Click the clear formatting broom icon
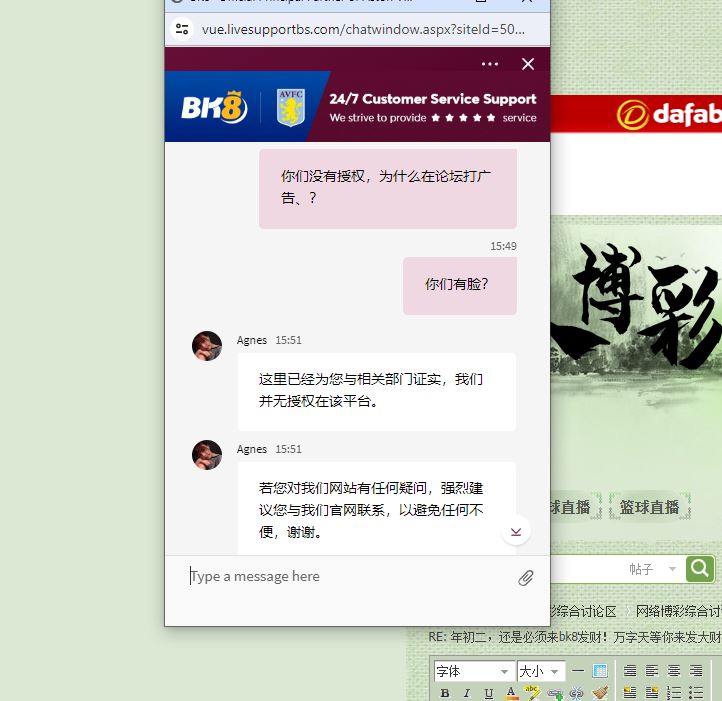This screenshot has height=701, width=722. (x=600, y=693)
